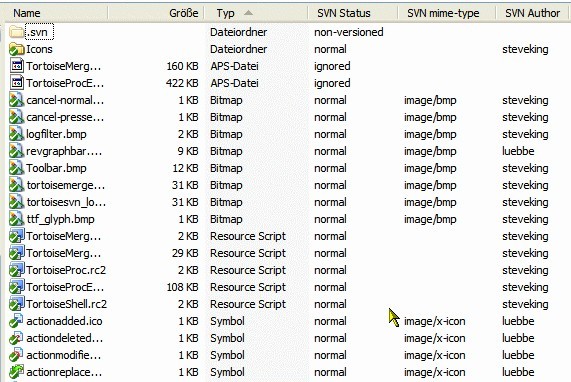Image resolution: width=571 pixels, height=382 pixels.
Task: Click the revgraphbar bitmap file icon
Action: [16, 151]
